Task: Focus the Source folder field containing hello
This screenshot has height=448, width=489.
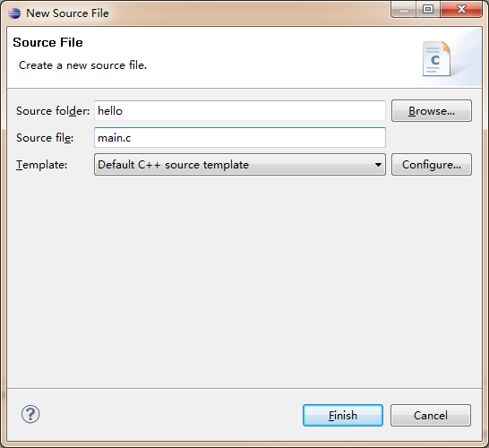Action: point(240,111)
